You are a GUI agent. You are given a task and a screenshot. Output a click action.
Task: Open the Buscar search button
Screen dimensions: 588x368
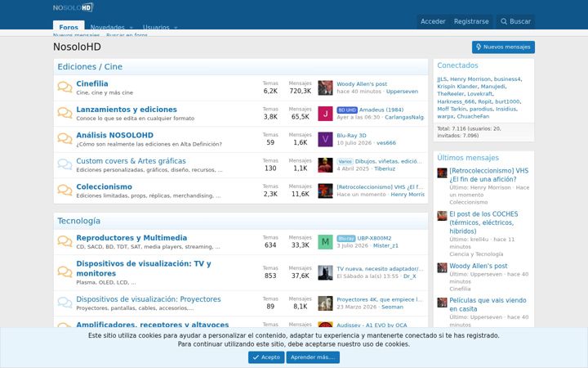[515, 21]
